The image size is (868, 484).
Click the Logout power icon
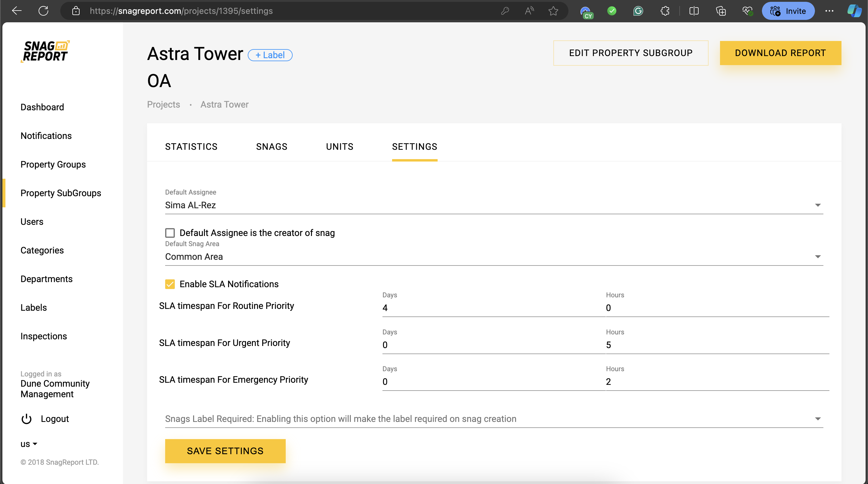[26, 419]
